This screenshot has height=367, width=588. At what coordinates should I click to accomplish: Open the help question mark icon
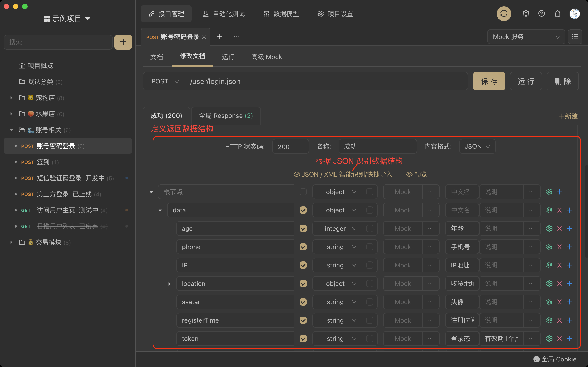pyautogui.click(x=541, y=14)
